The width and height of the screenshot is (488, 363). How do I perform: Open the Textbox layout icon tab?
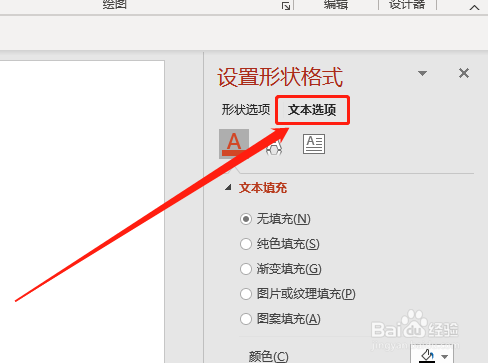click(x=314, y=144)
